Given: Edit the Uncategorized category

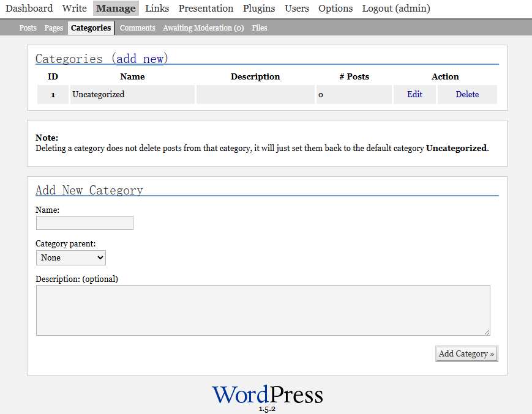Looking at the screenshot, I should pos(414,94).
